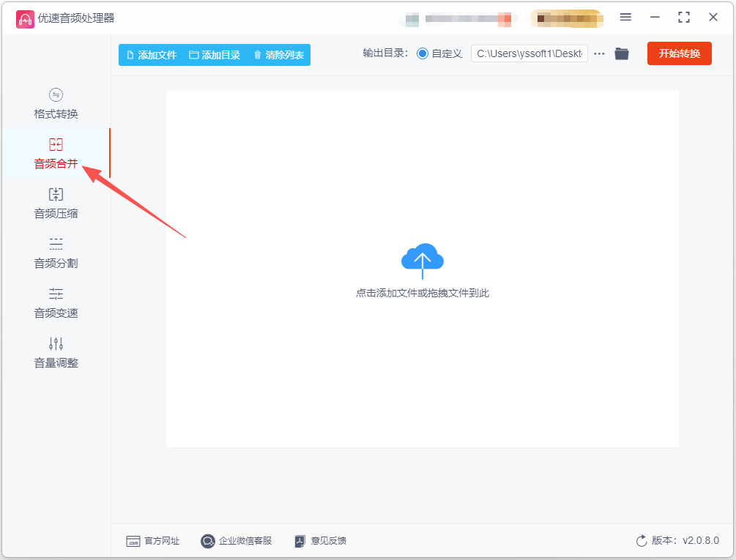Click 清除列表 to clear list

click(x=279, y=55)
